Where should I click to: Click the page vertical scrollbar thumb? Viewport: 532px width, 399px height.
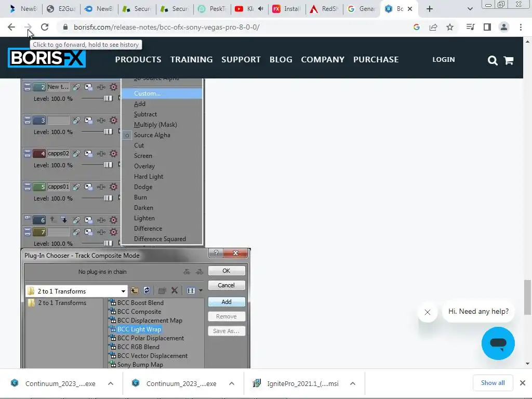pyautogui.click(x=527, y=298)
